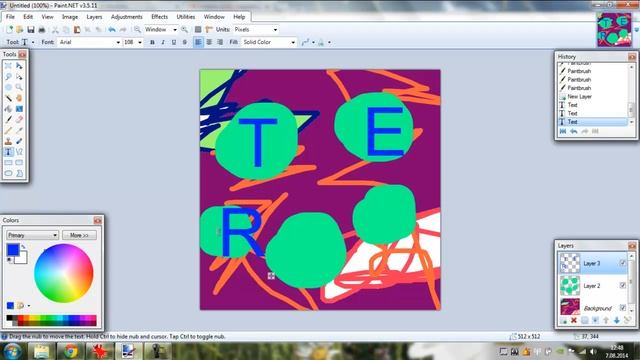
Task: Open the File menu
Action: coord(10,17)
